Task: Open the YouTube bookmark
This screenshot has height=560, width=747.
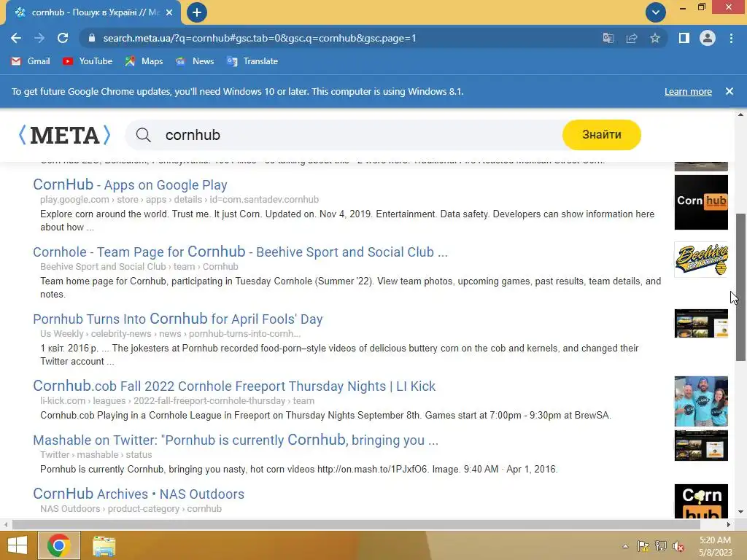Action: point(88,61)
